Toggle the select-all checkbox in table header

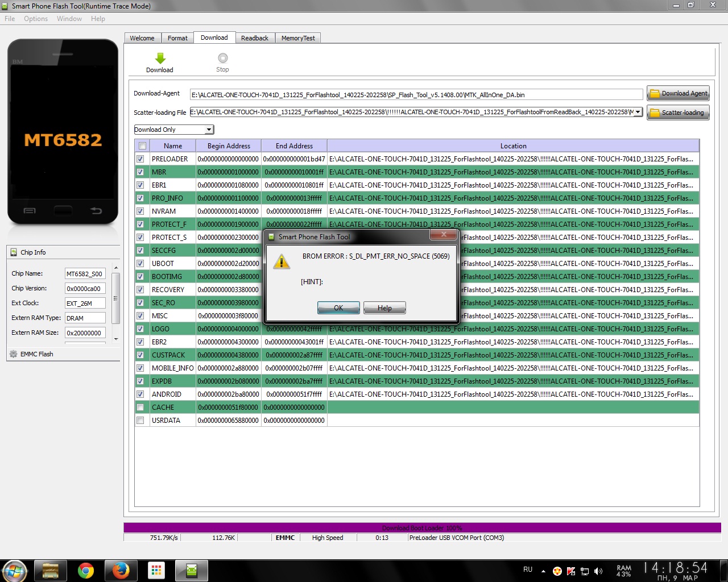tap(142, 146)
